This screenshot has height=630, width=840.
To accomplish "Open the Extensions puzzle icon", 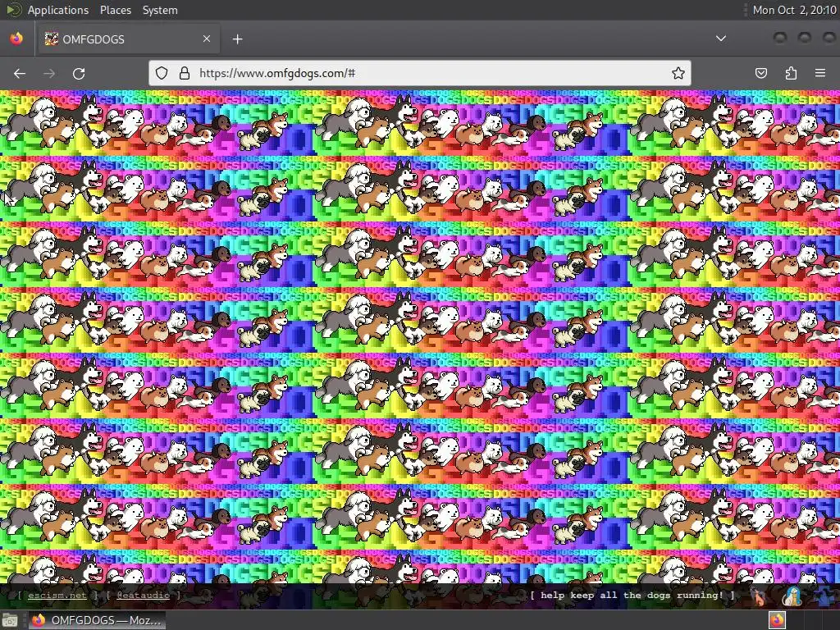I will click(x=791, y=73).
